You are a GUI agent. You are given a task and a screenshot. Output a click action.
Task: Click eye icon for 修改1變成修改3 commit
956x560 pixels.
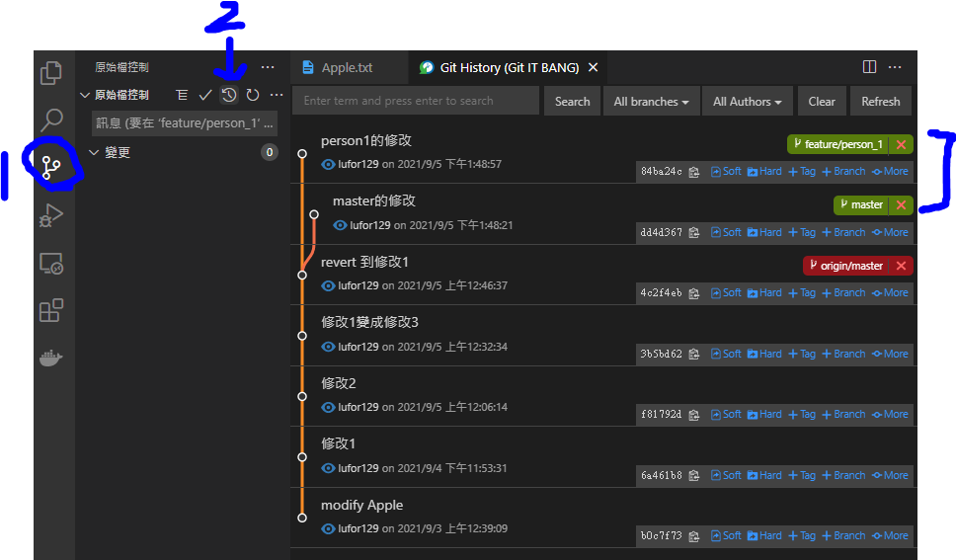pyautogui.click(x=328, y=347)
